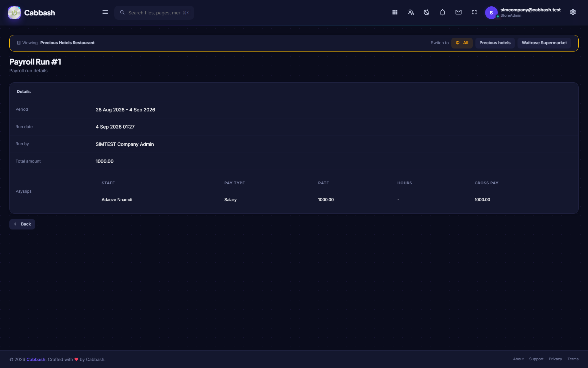Focus the search files input field

154,13
